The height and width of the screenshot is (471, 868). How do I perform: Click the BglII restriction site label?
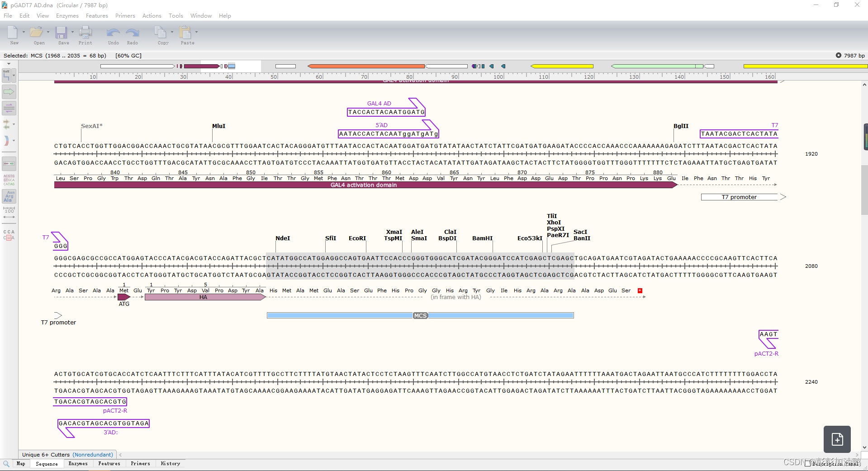(x=681, y=126)
